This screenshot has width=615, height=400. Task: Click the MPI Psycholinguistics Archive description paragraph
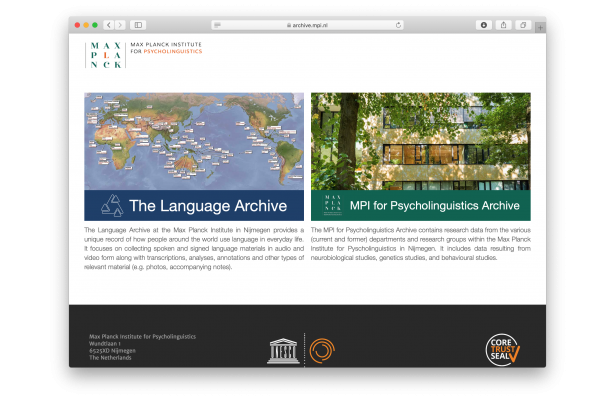[420, 244]
